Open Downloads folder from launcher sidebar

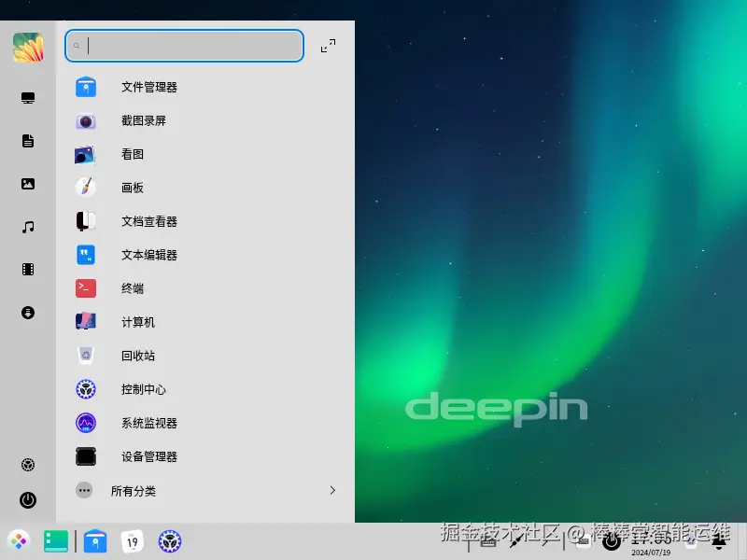(28, 313)
